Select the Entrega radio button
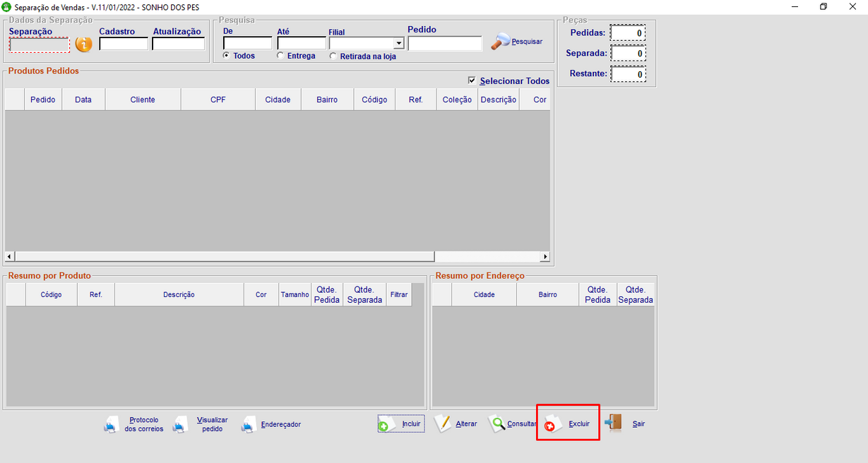Image resolution: width=868 pixels, height=463 pixels. tap(280, 55)
